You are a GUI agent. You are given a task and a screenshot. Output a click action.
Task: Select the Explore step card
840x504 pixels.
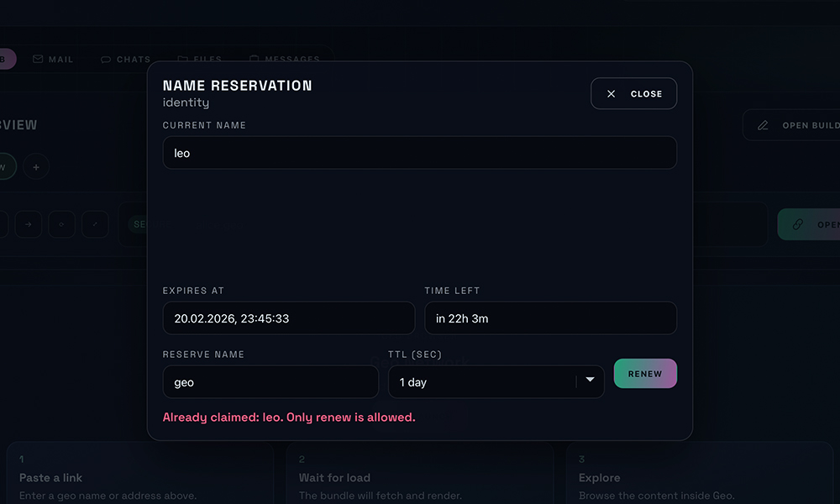click(699, 475)
